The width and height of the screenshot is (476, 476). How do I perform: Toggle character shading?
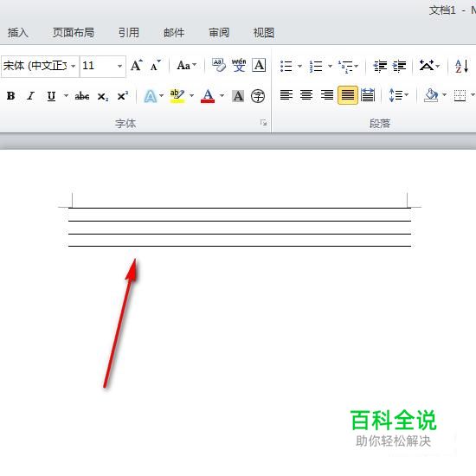[x=238, y=96]
